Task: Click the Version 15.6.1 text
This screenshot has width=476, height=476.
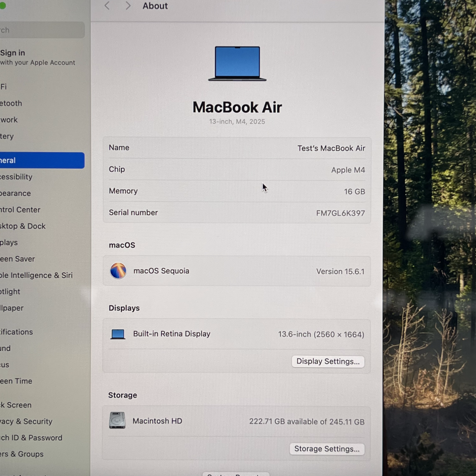Action: [340, 271]
